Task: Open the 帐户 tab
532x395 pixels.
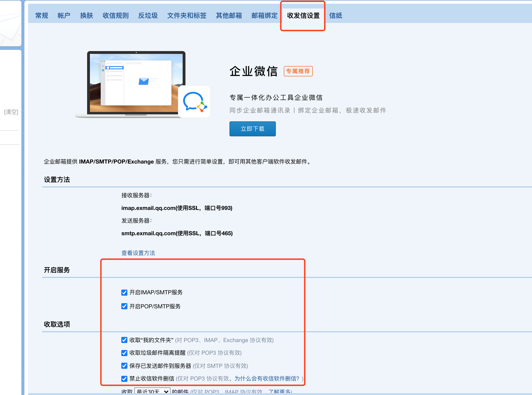Action: point(64,16)
